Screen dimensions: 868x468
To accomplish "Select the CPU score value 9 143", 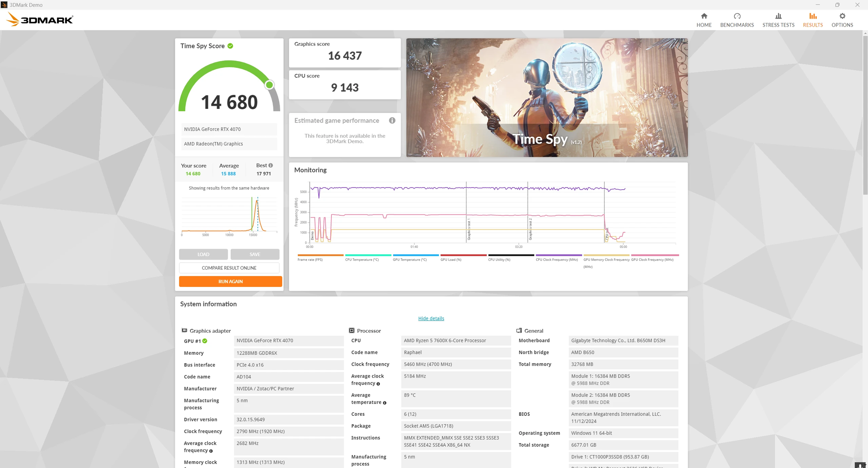I will [345, 88].
